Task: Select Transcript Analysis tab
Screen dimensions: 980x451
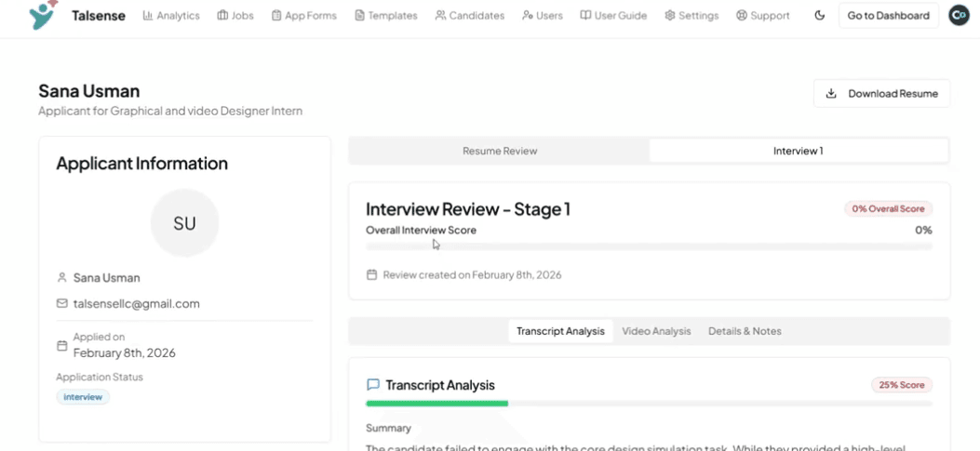Action: 560,331
